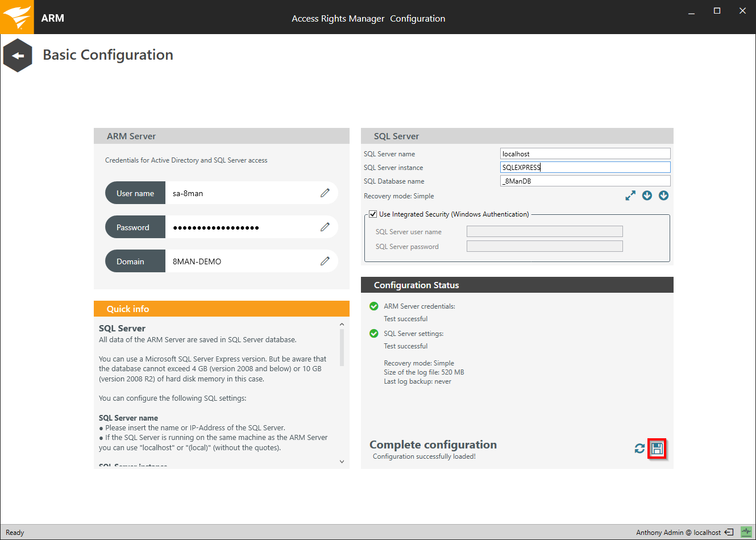Click the back arrow hexagon button
Image resolution: width=756 pixels, height=540 pixels.
18,56
